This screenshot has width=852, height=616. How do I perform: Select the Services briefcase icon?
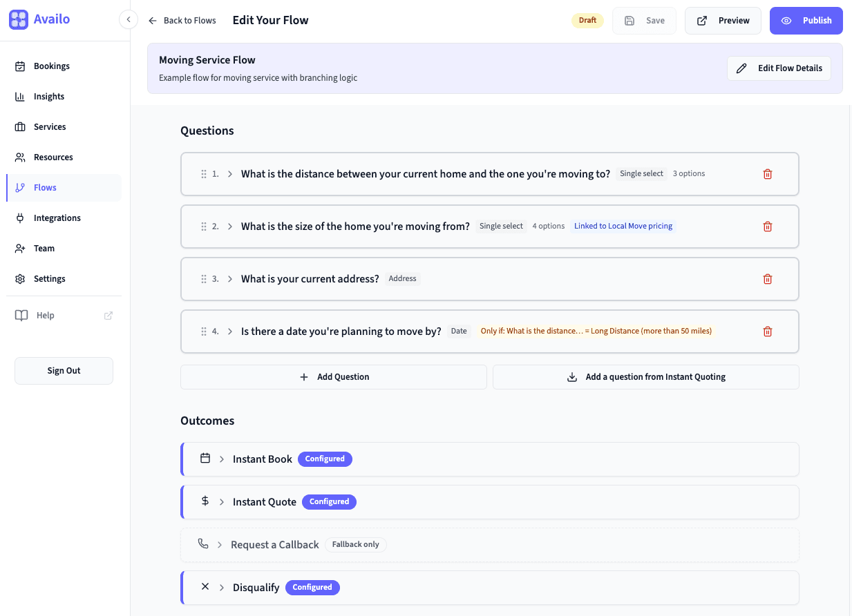pyautogui.click(x=19, y=126)
